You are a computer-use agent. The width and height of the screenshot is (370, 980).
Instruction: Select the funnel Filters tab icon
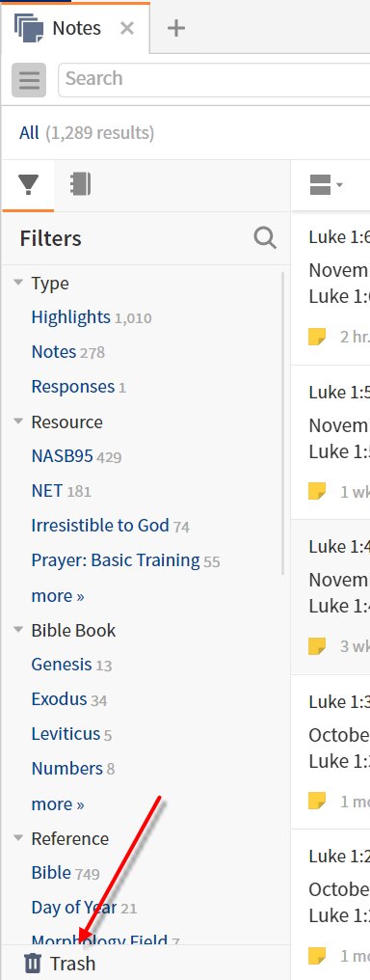(x=28, y=185)
